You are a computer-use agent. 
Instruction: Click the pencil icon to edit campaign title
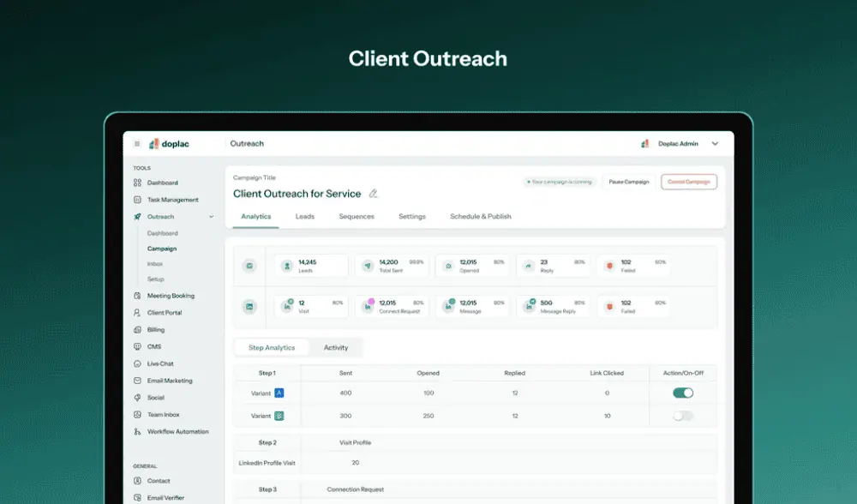[373, 194]
